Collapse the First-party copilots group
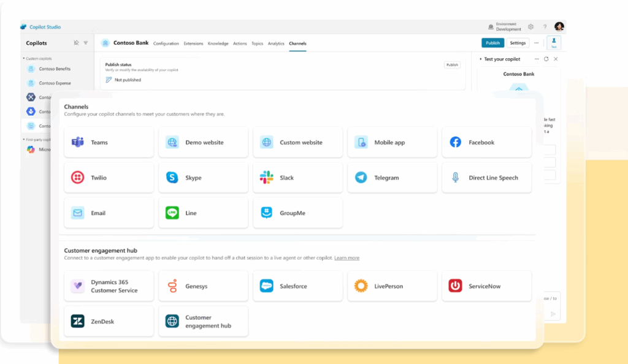Screen dimensions: 628x364 [24, 140]
